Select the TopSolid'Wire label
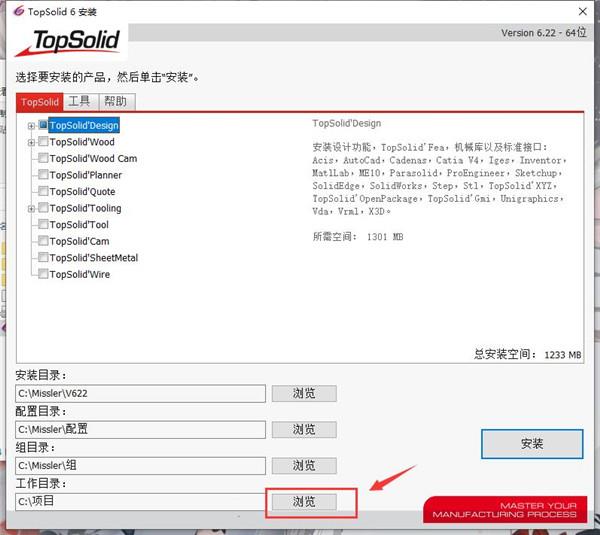 pos(80,274)
